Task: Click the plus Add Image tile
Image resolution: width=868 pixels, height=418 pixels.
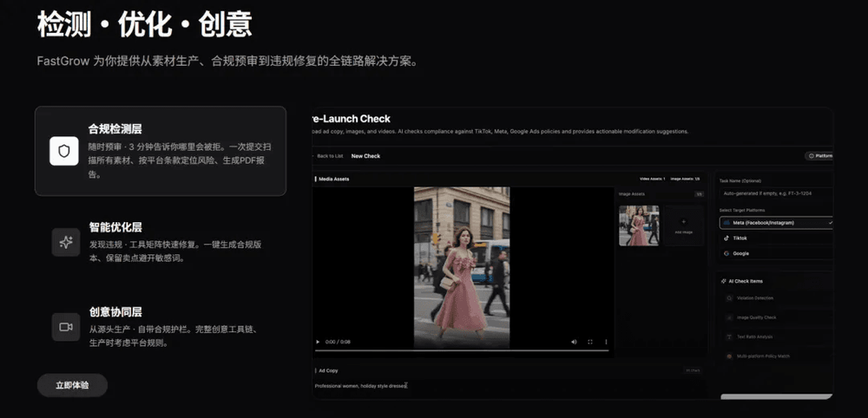Action: pos(683,225)
